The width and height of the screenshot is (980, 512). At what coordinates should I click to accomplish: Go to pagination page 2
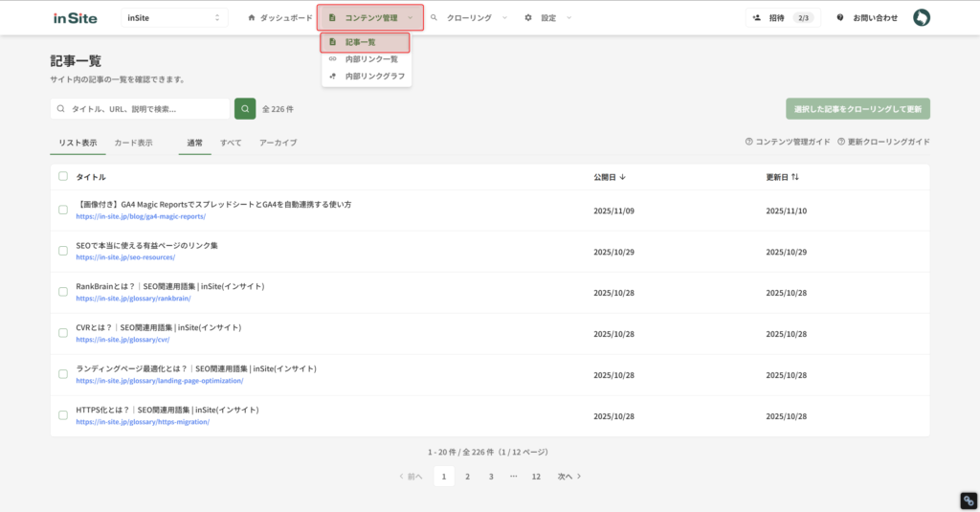[467, 477]
